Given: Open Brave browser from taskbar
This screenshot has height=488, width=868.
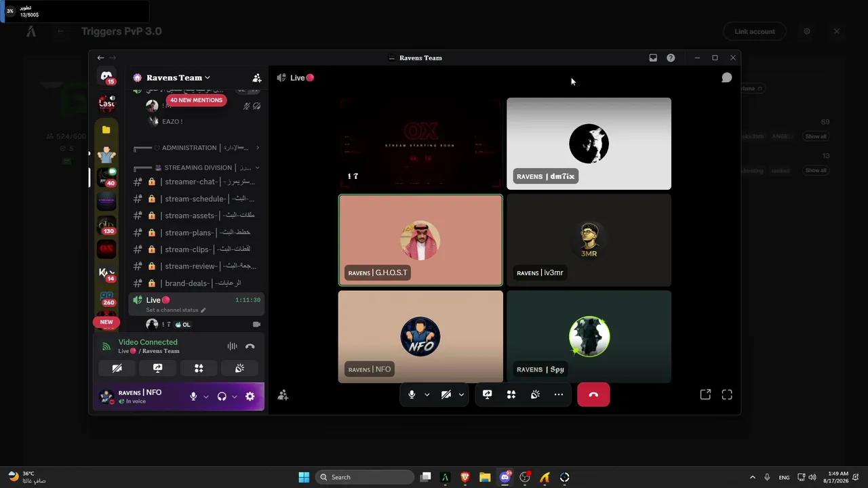Looking at the screenshot, I should click(x=465, y=477).
